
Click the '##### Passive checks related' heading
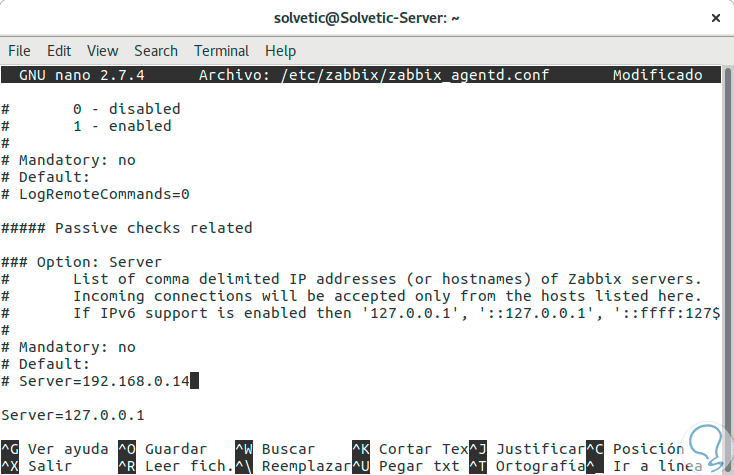pyautogui.click(x=127, y=228)
